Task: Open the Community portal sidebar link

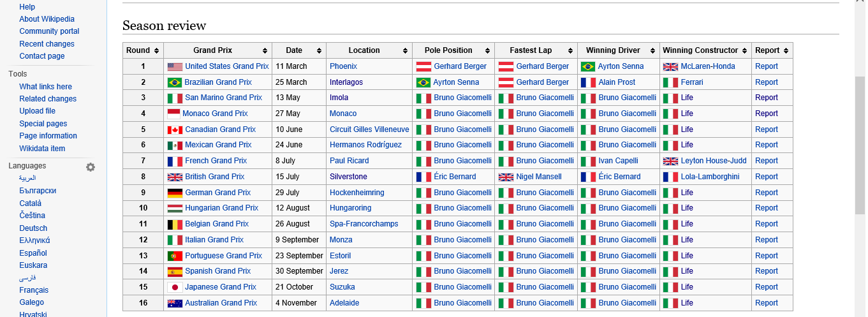Action: tap(49, 31)
